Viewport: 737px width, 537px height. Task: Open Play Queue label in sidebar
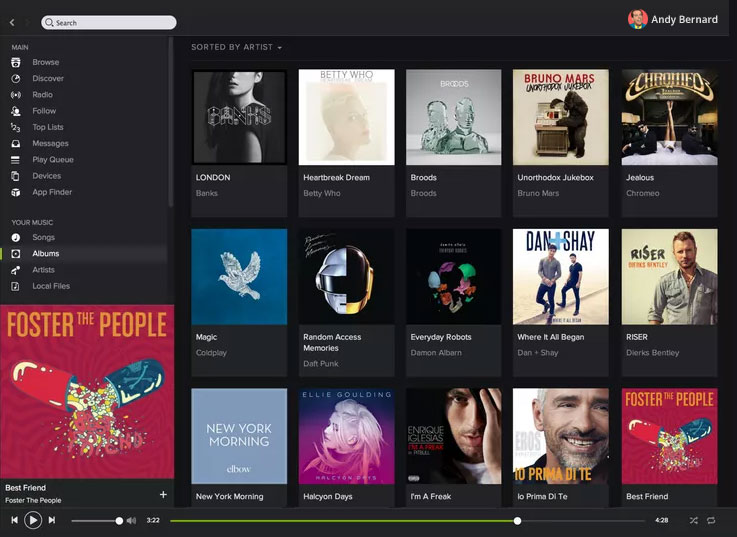pos(53,160)
